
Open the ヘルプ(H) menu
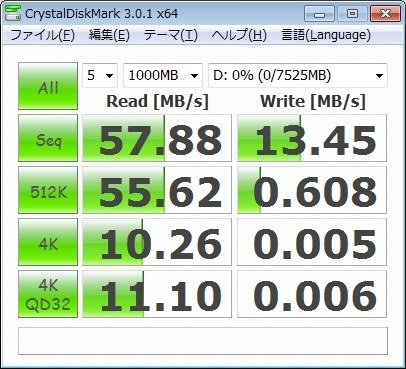[x=239, y=35]
